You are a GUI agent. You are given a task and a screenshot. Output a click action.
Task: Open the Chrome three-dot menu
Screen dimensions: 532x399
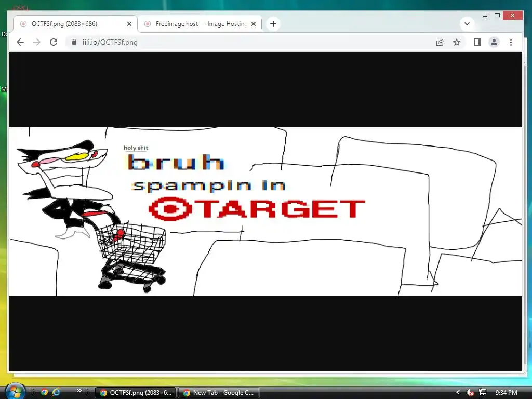[x=511, y=42]
